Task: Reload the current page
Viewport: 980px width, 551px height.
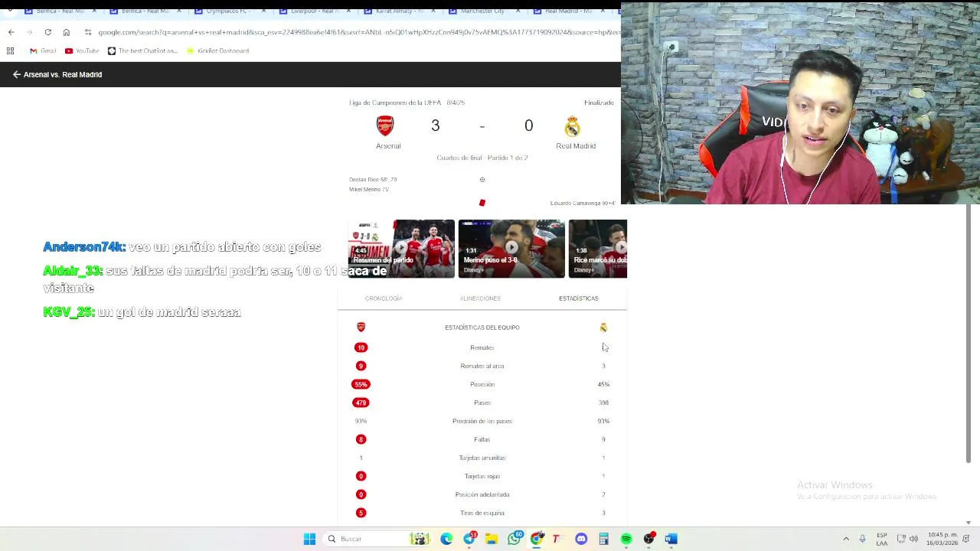Action: tap(47, 32)
